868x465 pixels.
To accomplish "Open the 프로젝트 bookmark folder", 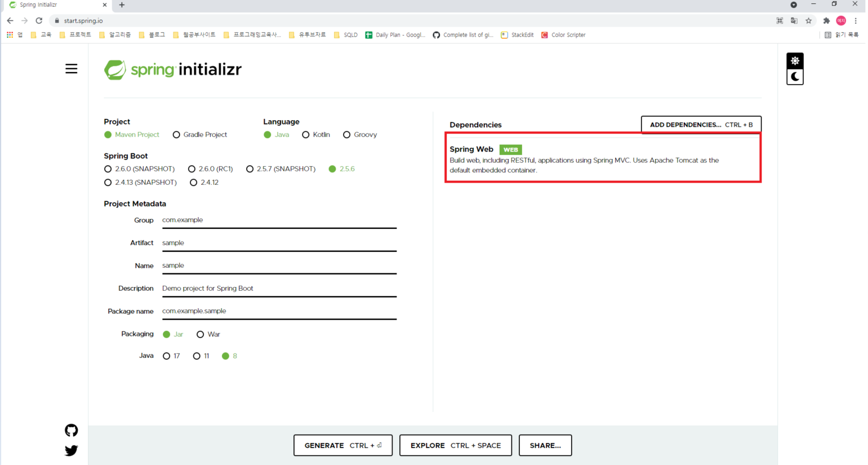I will (x=75, y=35).
